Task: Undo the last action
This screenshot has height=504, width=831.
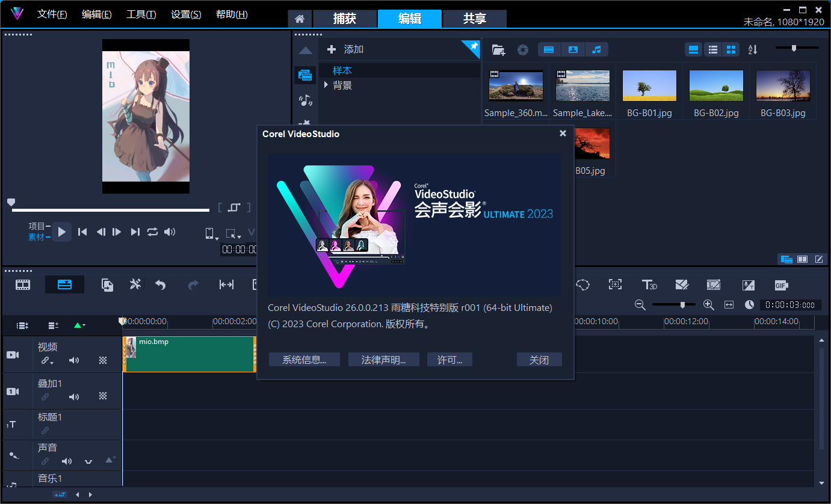Action: [160, 285]
